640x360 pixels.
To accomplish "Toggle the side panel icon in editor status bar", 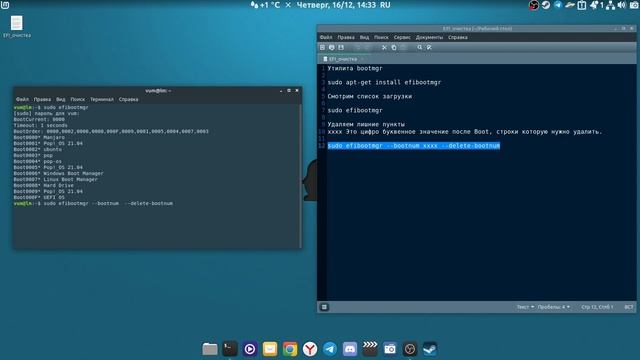I will (x=324, y=307).
